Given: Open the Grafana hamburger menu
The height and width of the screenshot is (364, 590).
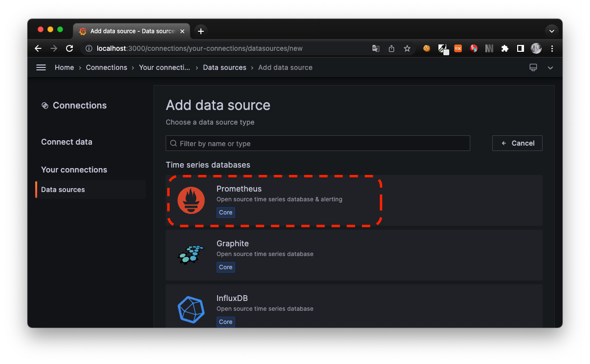Looking at the screenshot, I should pos(41,67).
